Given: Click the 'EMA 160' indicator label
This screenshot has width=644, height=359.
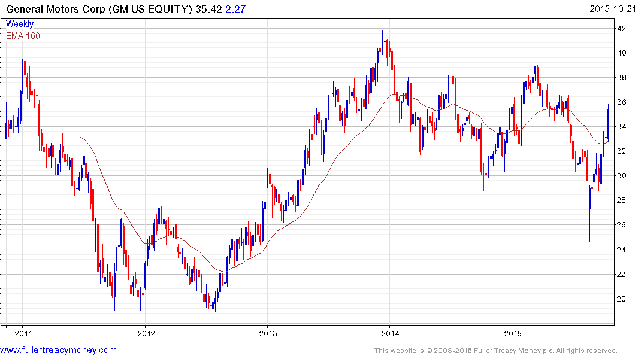Looking at the screenshot, I should (x=23, y=36).
